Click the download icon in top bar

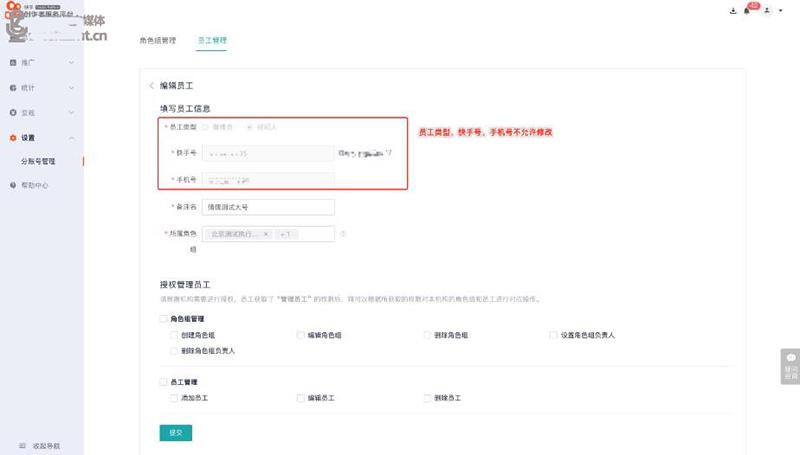click(x=734, y=11)
